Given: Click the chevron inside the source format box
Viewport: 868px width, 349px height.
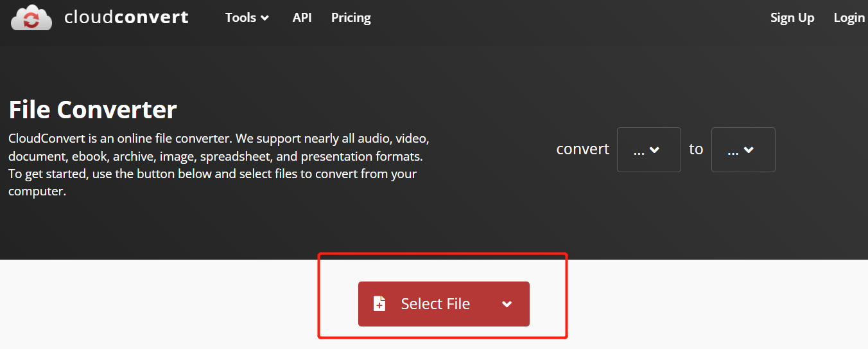Looking at the screenshot, I should point(655,150).
